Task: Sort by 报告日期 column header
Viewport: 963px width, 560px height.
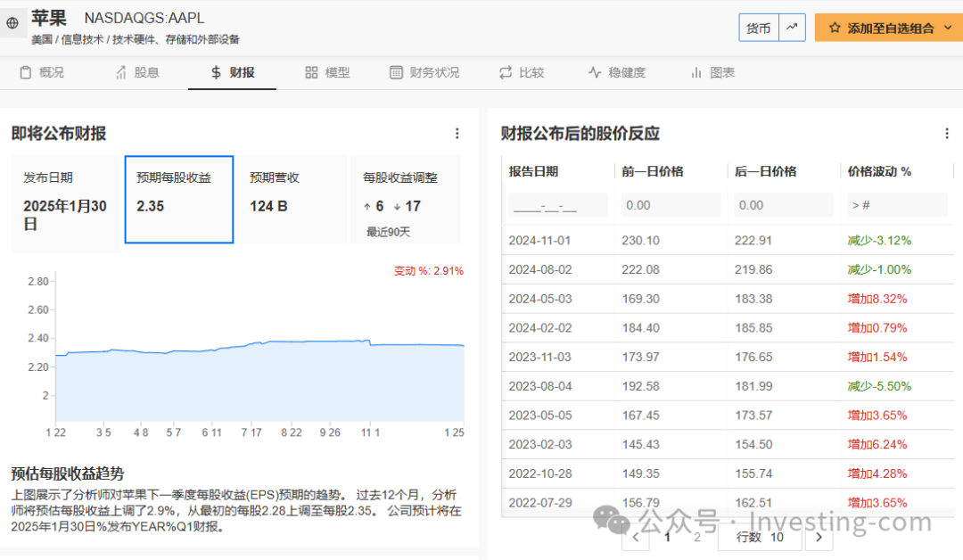Action: pyautogui.click(x=533, y=171)
